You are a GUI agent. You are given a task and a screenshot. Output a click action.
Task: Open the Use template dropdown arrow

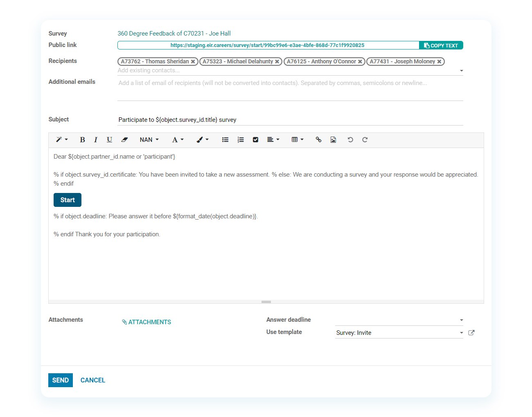click(x=462, y=333)
